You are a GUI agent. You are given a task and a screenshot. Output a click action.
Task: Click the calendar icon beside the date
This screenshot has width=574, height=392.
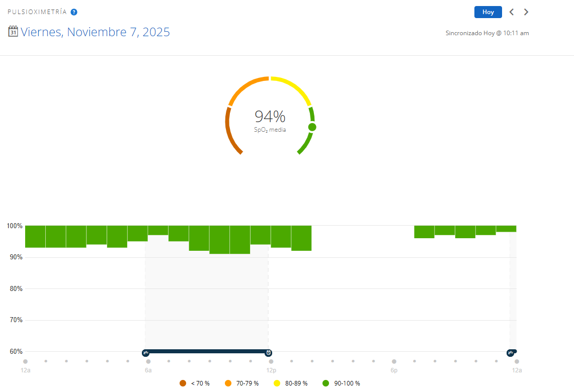(13, 32)
